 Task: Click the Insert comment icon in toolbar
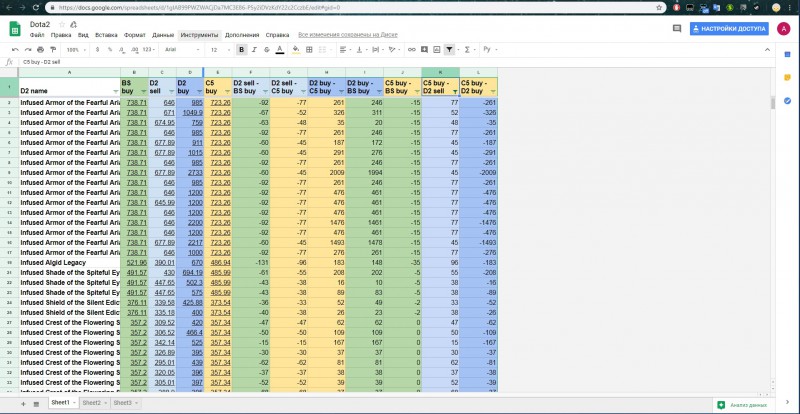(424, 50)
